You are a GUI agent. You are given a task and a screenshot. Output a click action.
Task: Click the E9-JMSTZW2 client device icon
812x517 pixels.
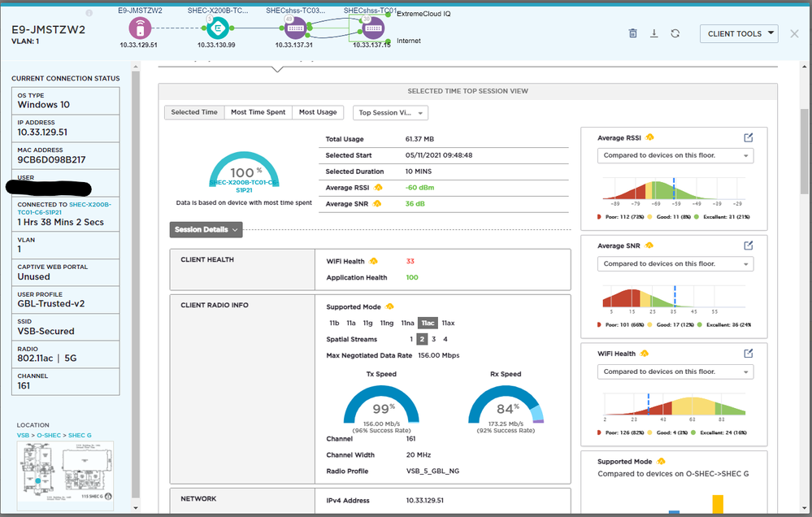click(140, 28)
